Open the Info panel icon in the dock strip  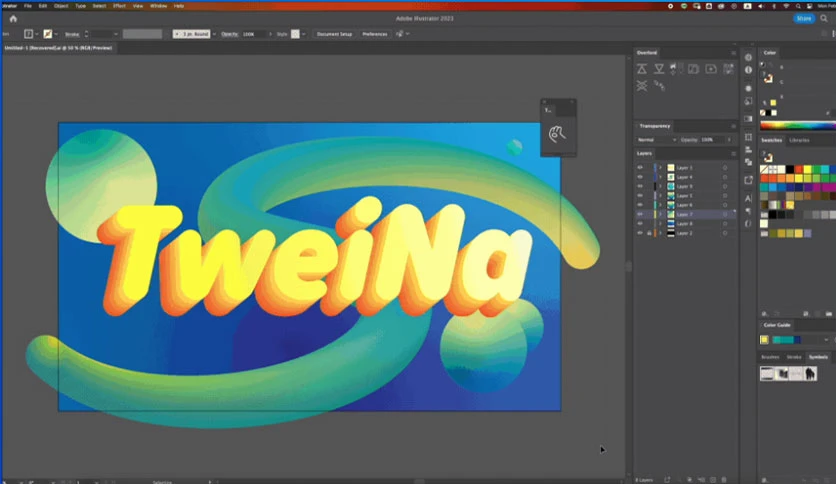pos(749,70)
